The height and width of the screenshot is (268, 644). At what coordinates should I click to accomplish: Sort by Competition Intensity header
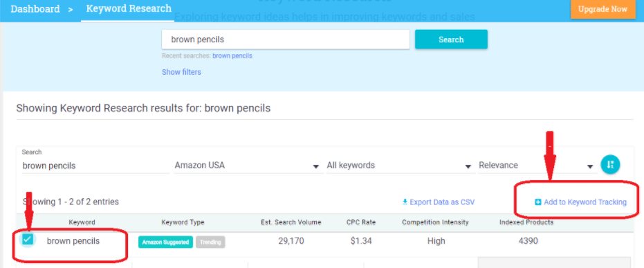[x=435, y=222]
